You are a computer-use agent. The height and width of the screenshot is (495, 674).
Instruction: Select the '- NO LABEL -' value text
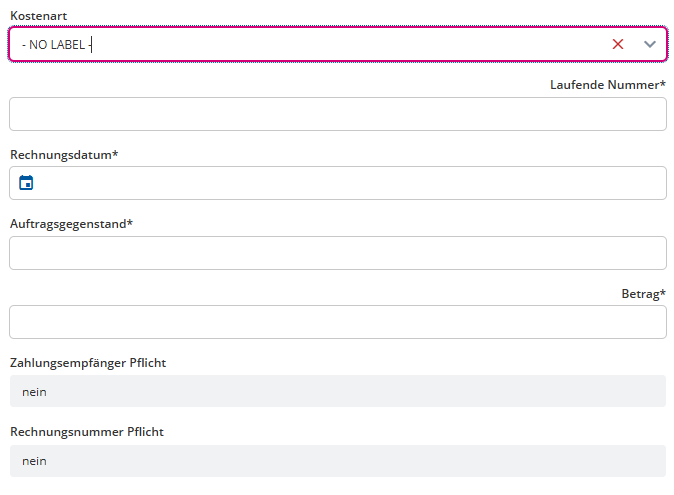[57, 45]
